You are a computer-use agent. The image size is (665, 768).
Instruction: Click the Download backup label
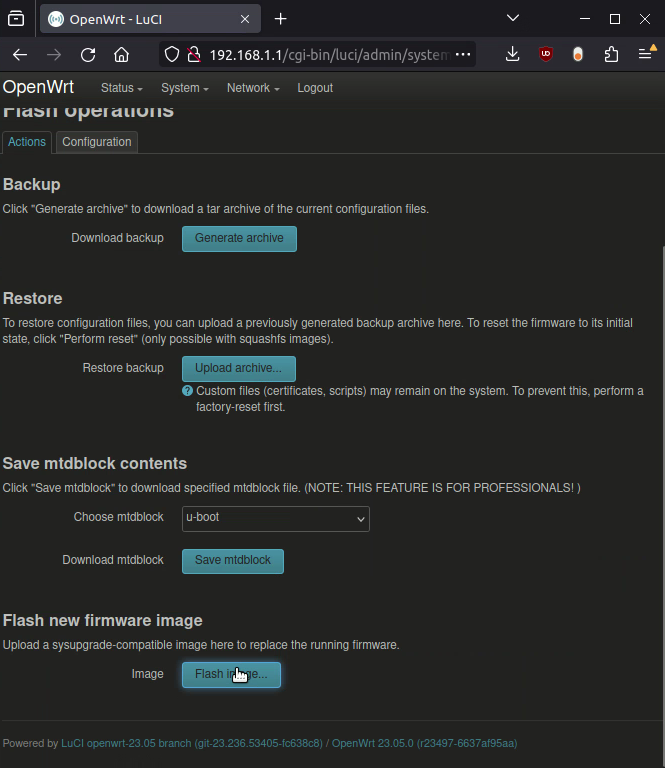pos(118,238)
